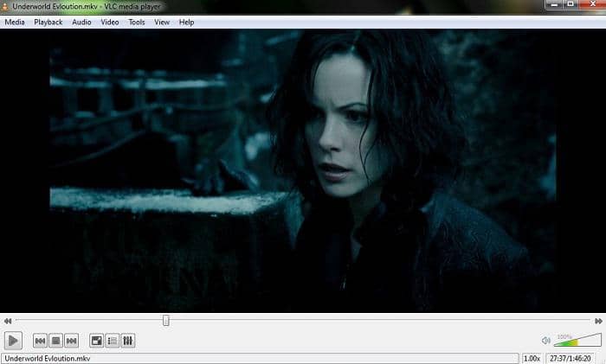Expand the Video menu
This screenshot has height=364, width=606.
109,22
